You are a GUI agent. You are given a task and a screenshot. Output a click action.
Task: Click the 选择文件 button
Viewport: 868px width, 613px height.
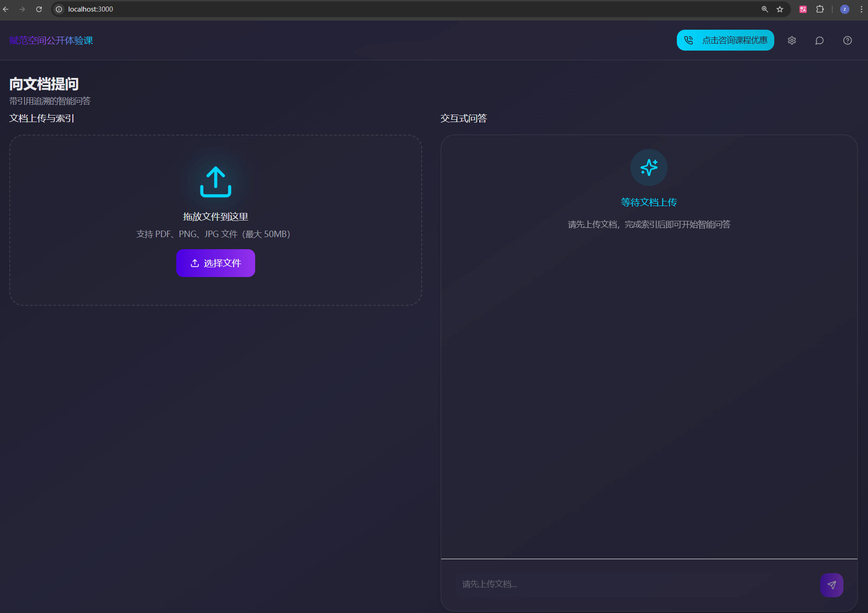[216, 263]
